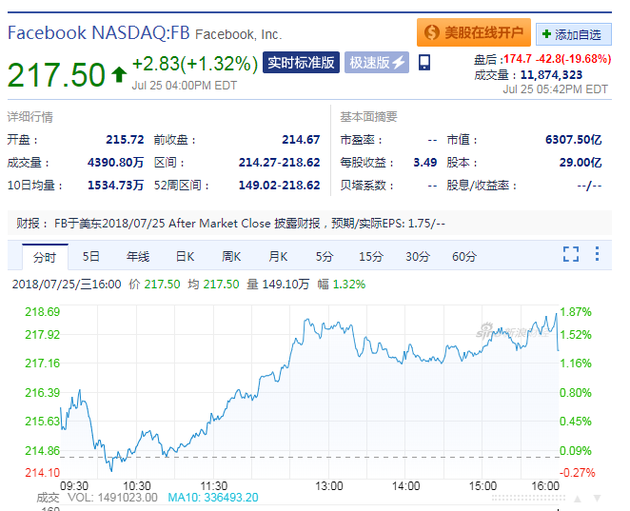Expand the chart to fullscreen
This screenshot has height=511, width=630.
click(x=571, y=254)
